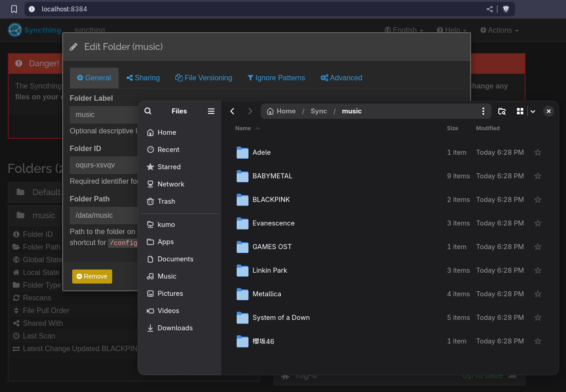Open the Brave shields icon
The image size is (566, 392).
tap(506, 9)
